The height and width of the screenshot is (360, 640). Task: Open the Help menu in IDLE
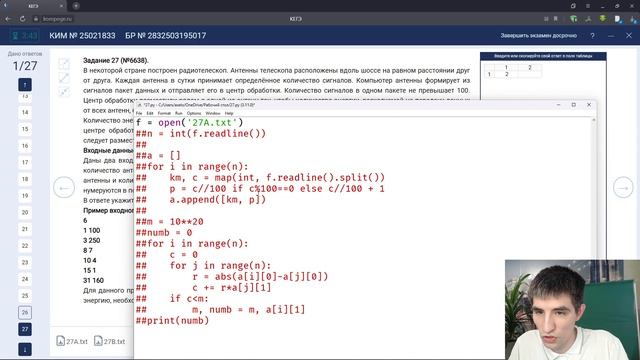pos(229,113)
